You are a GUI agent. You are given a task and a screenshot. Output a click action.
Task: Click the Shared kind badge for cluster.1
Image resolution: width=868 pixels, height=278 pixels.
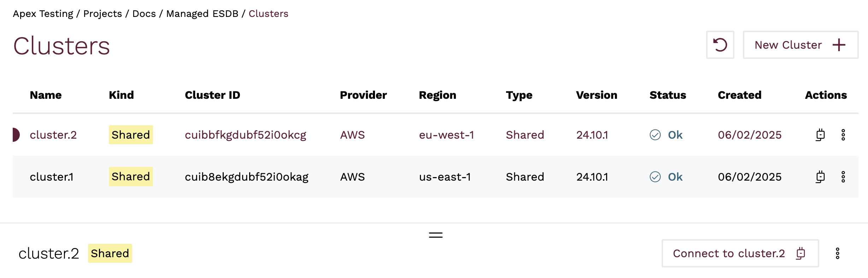(131, 177)
